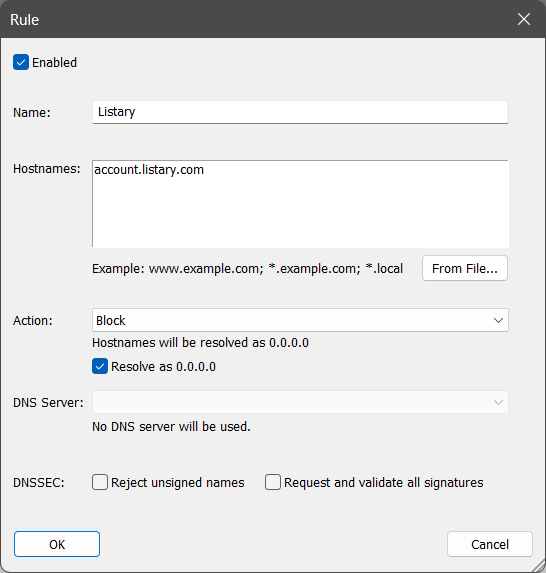
Task: Click the resize grip at dialog corner
Action: pyautogui.click(x=539, y=566)
